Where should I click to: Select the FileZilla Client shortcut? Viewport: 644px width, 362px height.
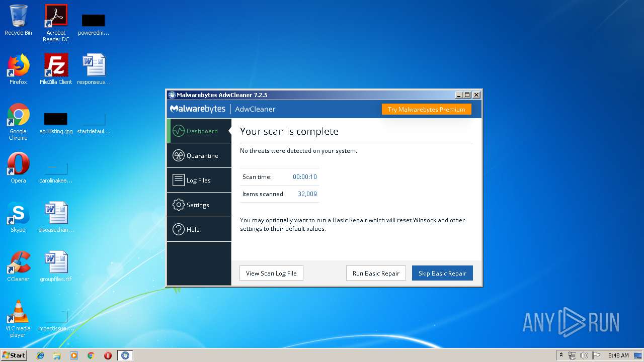click(x=56, y=69)
